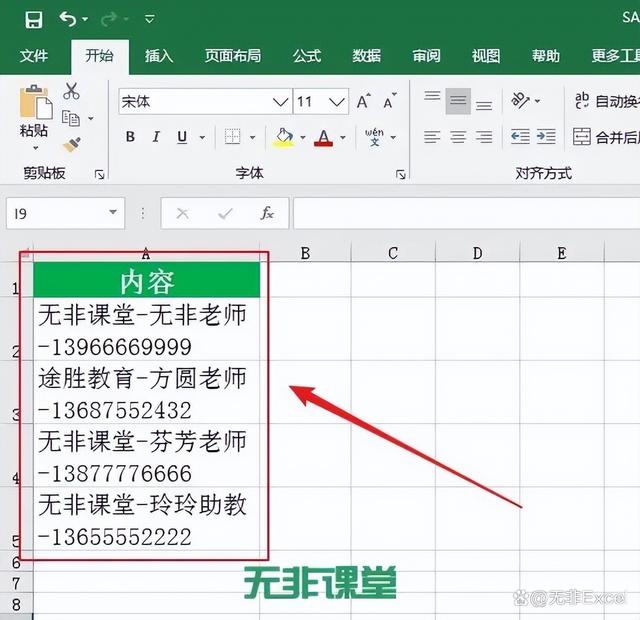
Task: Click the Borders icon
Action: (x=233, y=137)
